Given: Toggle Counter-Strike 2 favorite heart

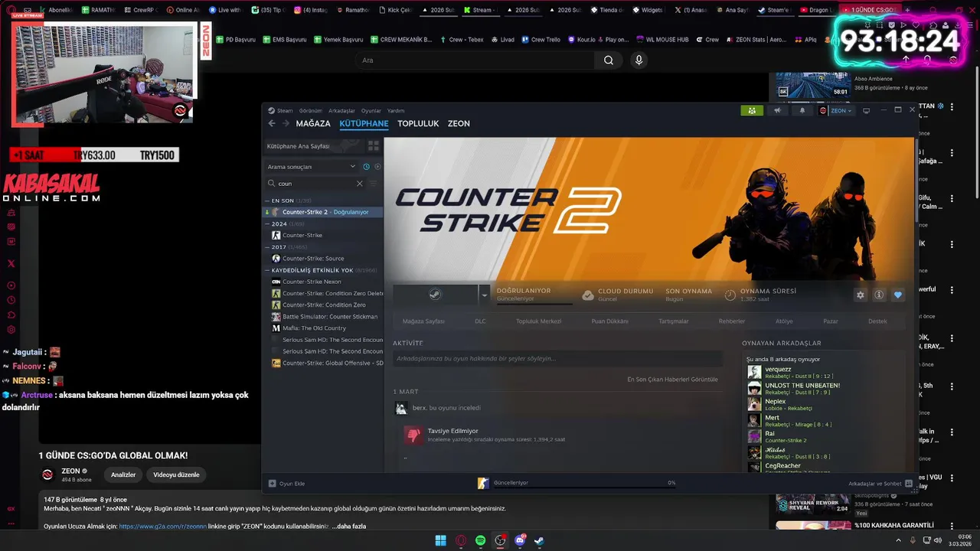Looking at the screenshot, I should (x=898, y=295).
